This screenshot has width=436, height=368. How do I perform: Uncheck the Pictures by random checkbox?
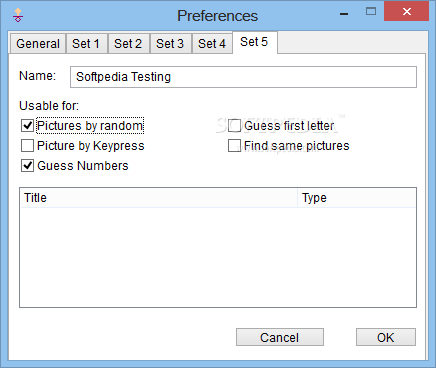(27, 126)
